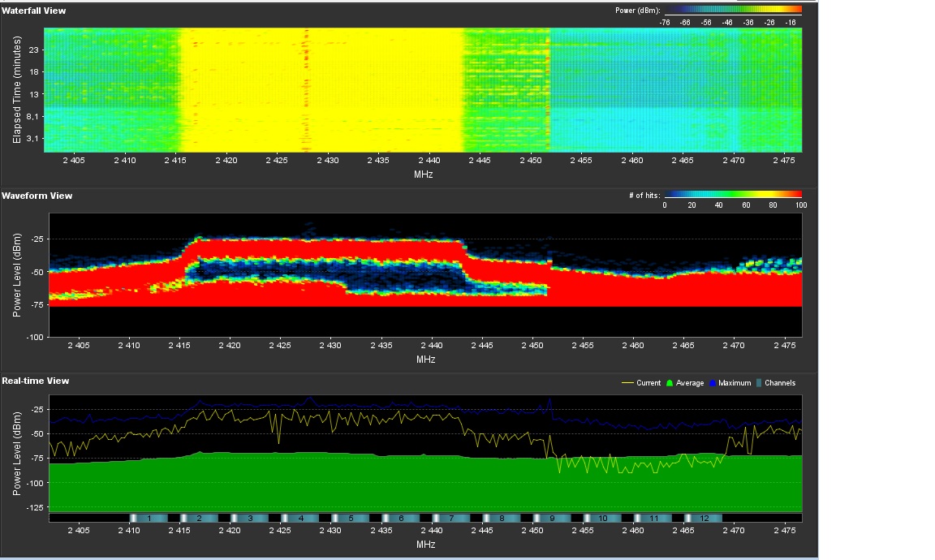Viewport: 935px width, 560px height.
Task: Click the Elapsed Time (minutes) axis label
Action: point(17,89)
